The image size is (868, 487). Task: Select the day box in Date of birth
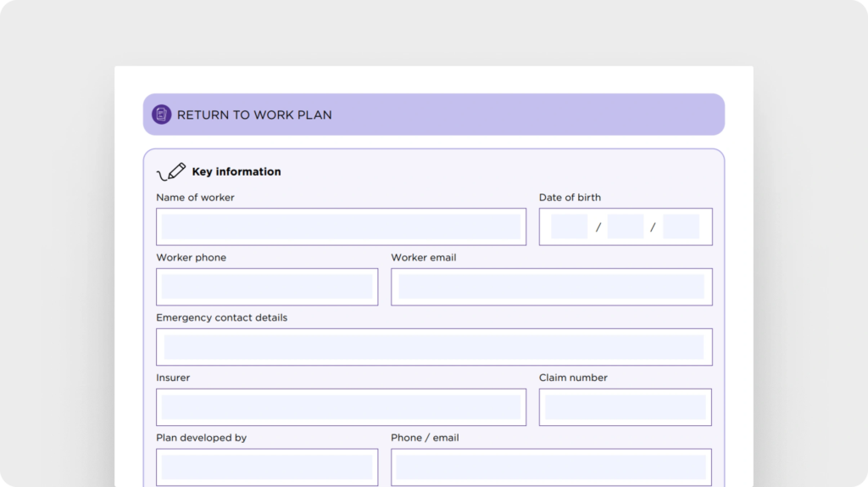569,227
